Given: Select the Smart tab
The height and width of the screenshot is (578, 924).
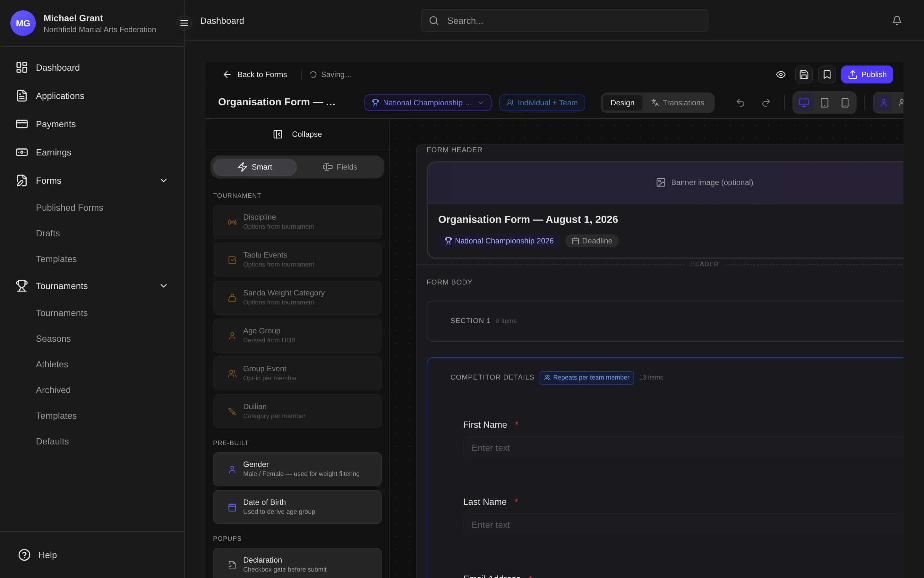Looking at the screenshot, I should pos(255,167).
